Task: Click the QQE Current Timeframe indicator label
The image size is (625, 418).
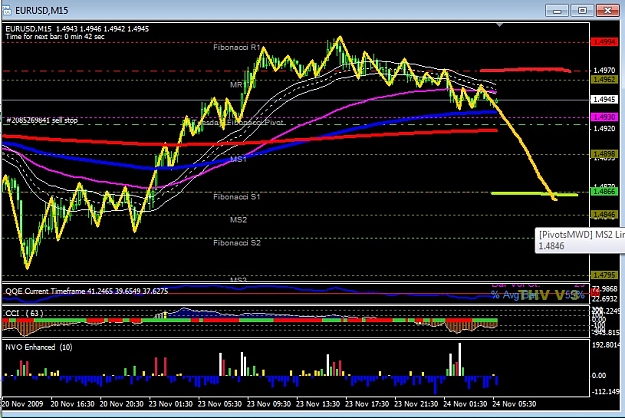Action: click(86, 291)
